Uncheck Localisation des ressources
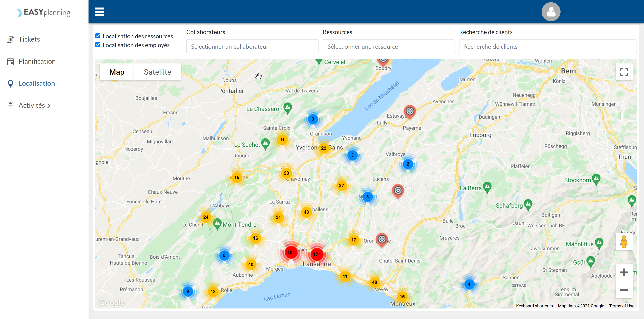The width and height of the screenshot is (644, 319). click(98, 36)
